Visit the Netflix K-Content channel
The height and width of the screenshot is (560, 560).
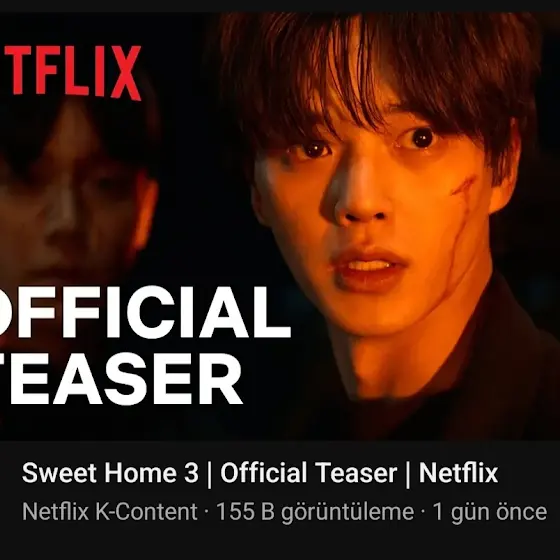coord(109,511)
